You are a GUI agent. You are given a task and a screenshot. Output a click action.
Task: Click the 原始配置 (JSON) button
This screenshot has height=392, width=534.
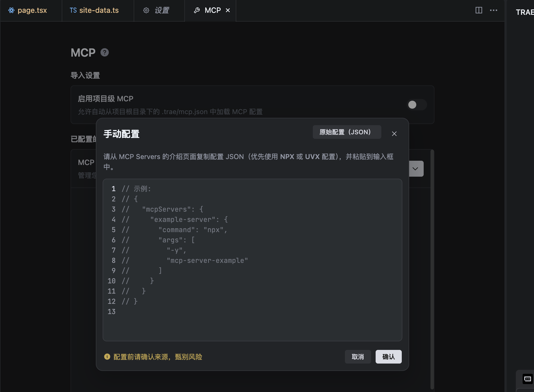pyautogui.click(x=347, y=132)
